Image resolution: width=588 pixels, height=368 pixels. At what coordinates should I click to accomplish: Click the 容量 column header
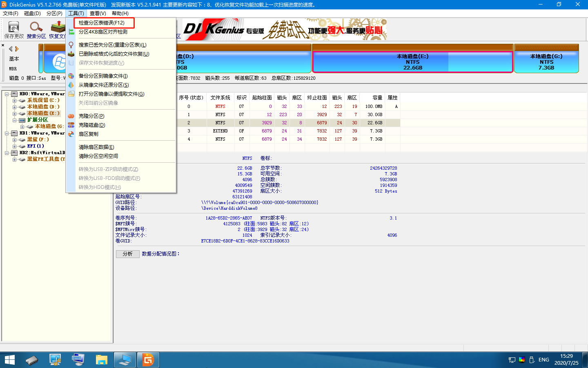(x=377, y=98)
